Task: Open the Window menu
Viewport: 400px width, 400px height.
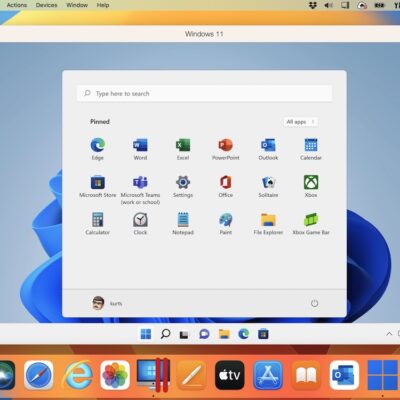Action: 77,5
